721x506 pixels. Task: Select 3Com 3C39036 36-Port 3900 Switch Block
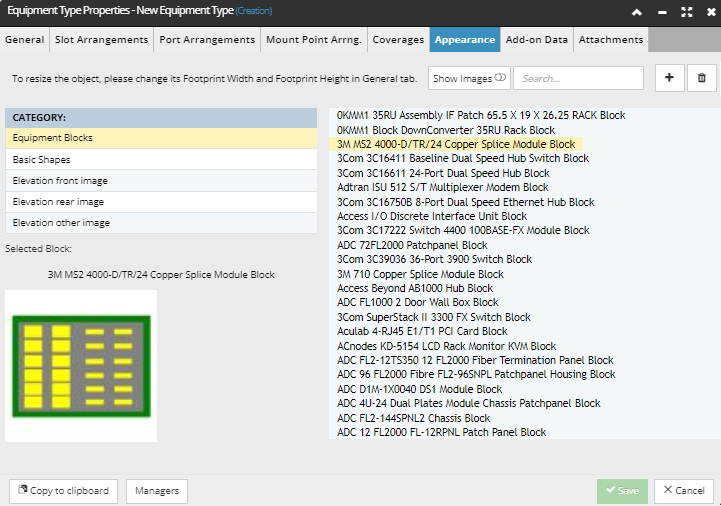tap(434, 259)
